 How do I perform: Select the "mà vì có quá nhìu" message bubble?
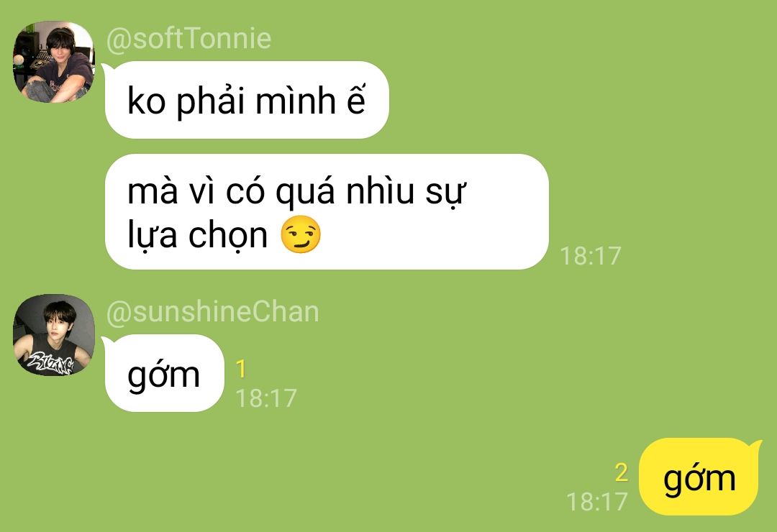click(327, 212)
